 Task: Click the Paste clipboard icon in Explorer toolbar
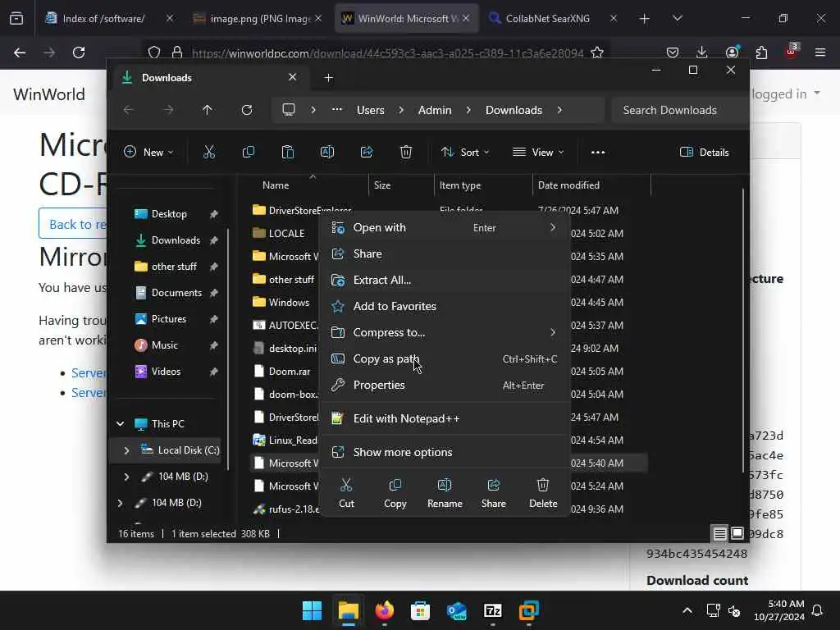(288, 152)
